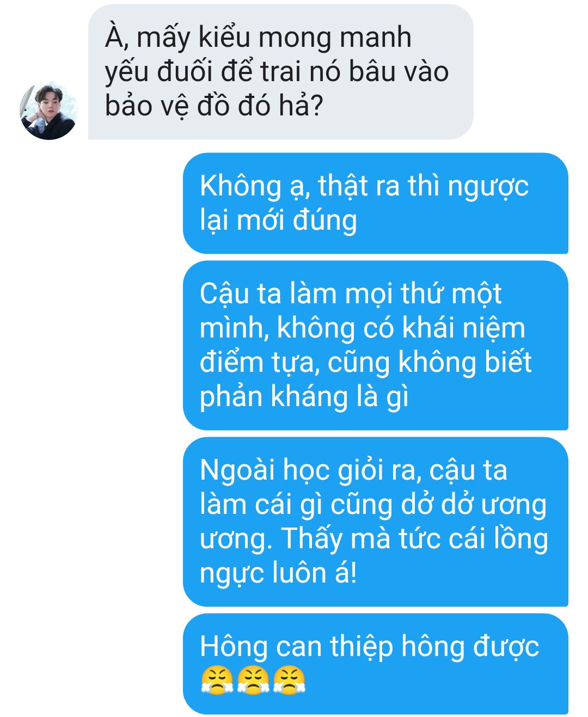Select the last steaming angry face emoji
The width and height of the screenshot is (588, 717).
pyautogui.click(x=289, y=681)
